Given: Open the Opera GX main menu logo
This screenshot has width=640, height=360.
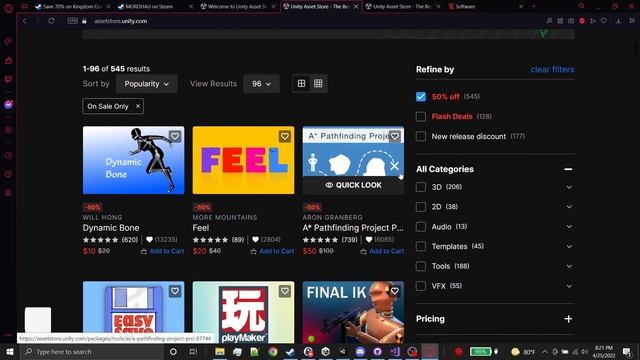Looking at the screenshot, I should (8, 7).
